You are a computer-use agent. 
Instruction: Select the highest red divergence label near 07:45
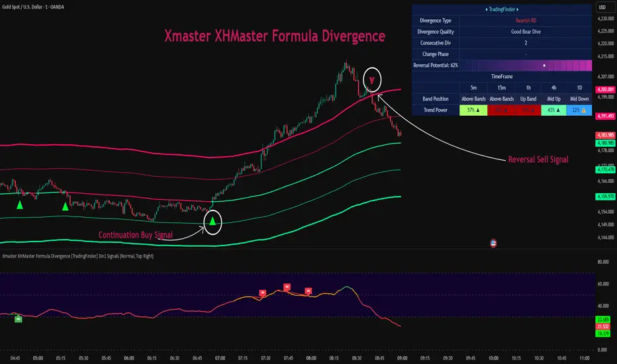287,287
